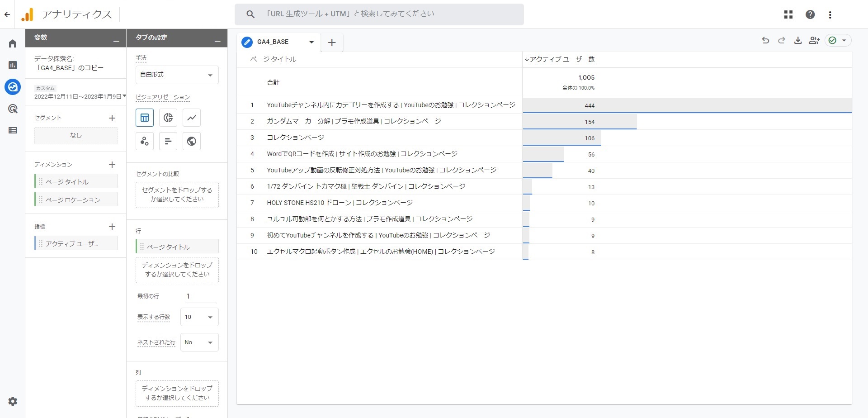Click the search magnifier icon

pos(250,14)
